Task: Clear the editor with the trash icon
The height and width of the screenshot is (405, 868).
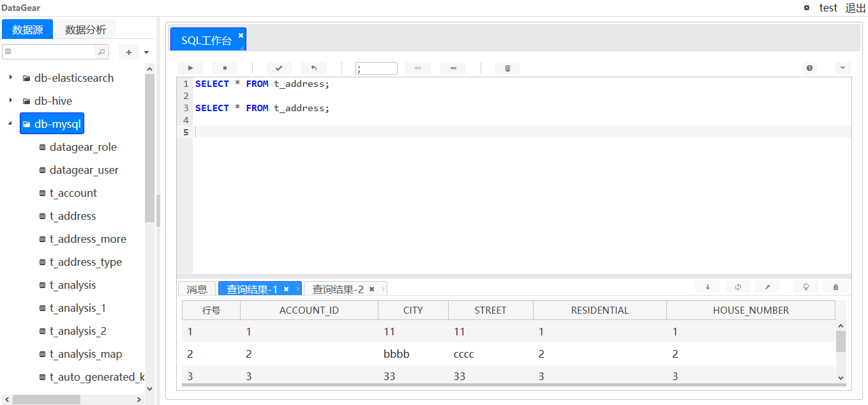Action: click(507, 68)
